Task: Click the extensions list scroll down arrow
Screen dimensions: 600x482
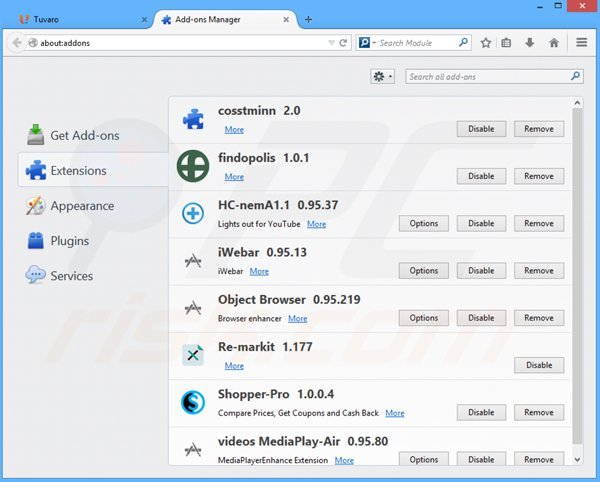Action: point(577,459)
